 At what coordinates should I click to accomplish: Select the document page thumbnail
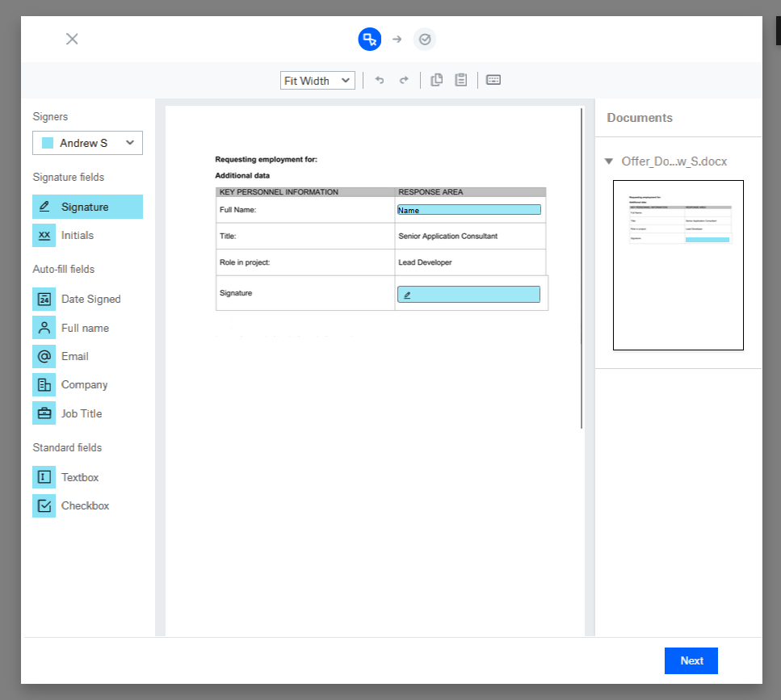[x=678, y=265]
